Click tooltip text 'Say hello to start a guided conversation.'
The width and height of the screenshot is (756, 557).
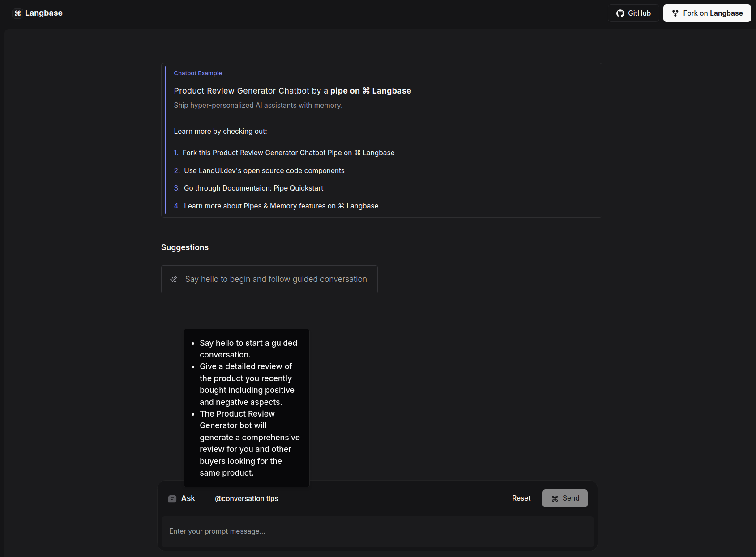pos(248,349)
